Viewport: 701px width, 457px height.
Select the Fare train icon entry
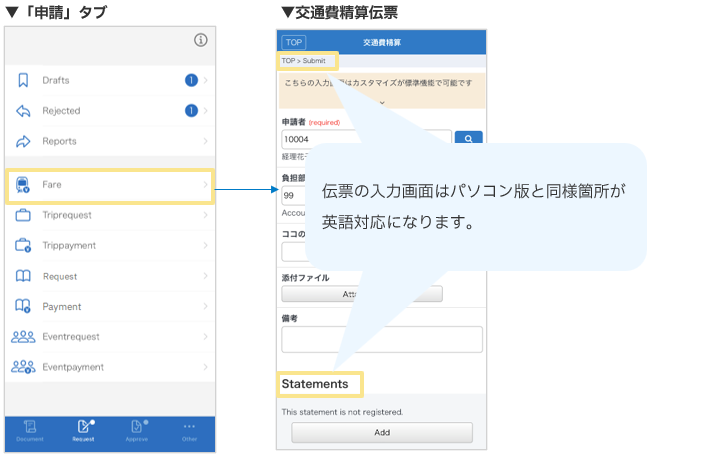[x=23, y=185]
